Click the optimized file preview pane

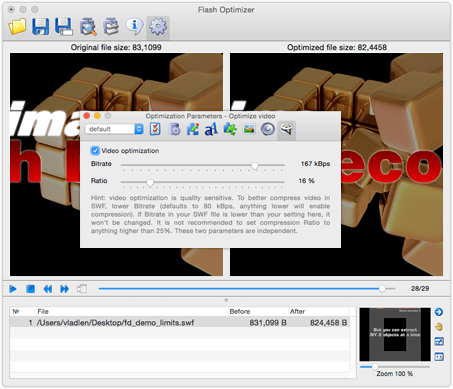click(336, 164)
